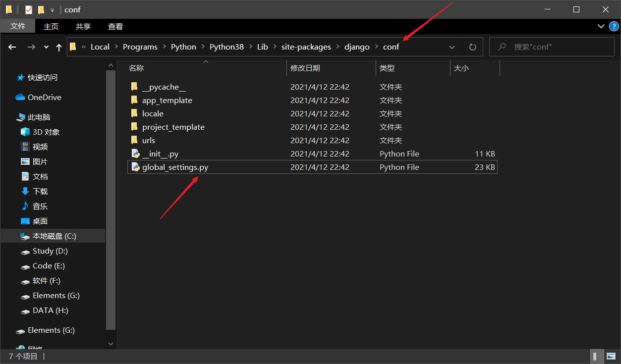Go up one folder level arrow
The width and height of the screenshot is (621, 364).
[59, 47]
